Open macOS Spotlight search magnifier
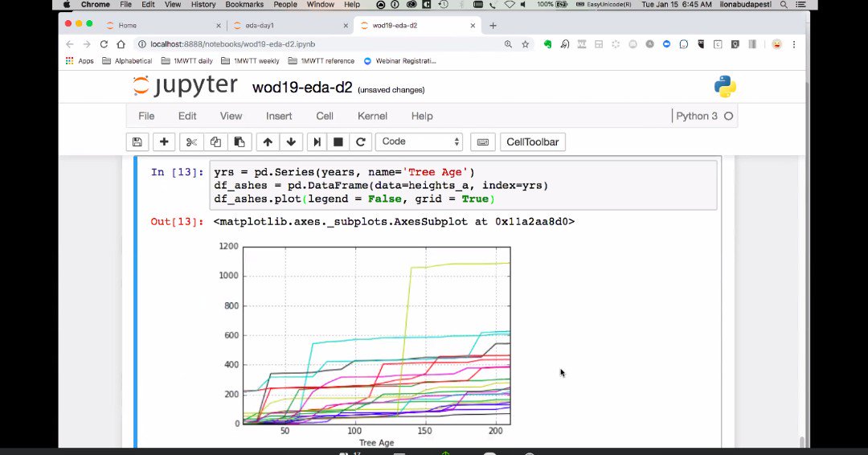 tap(784, 5)
